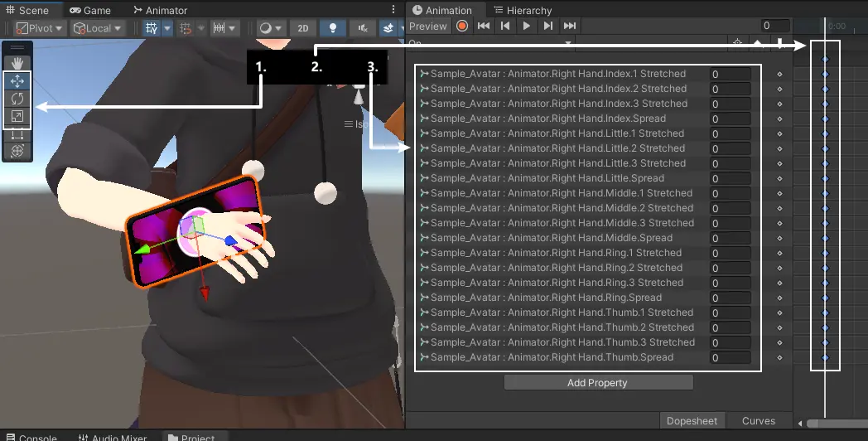
Task: Click the Add Property button
Action: click(x=598, y=383)
